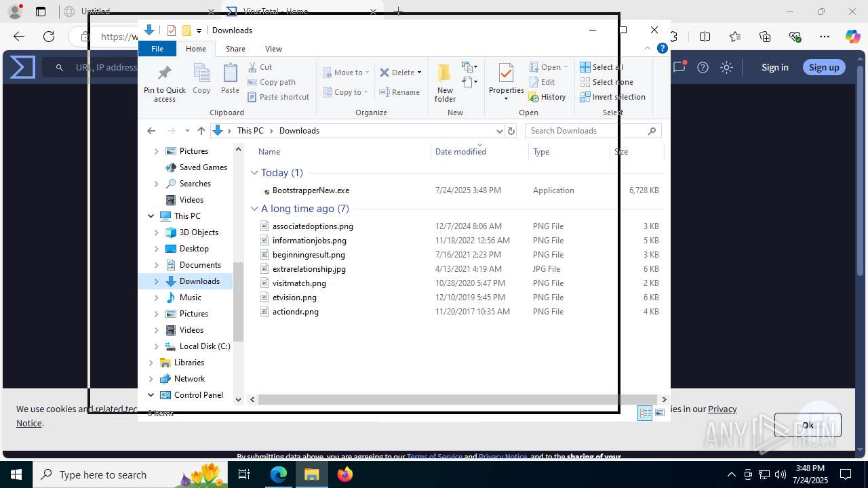Click Select all
Screen dimensions: 868x488
click(601, 67)
